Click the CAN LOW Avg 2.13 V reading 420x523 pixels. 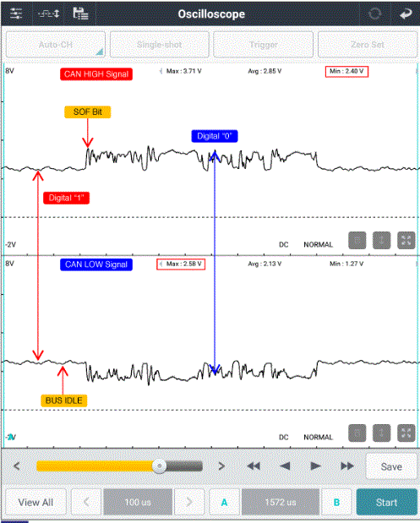(265, 264)
